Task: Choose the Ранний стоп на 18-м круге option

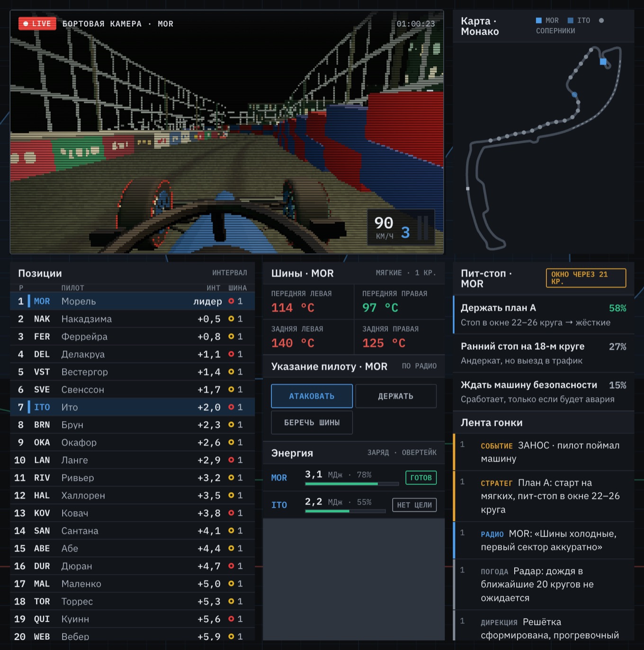Action: pyautogui.click(x=544, y=353)
